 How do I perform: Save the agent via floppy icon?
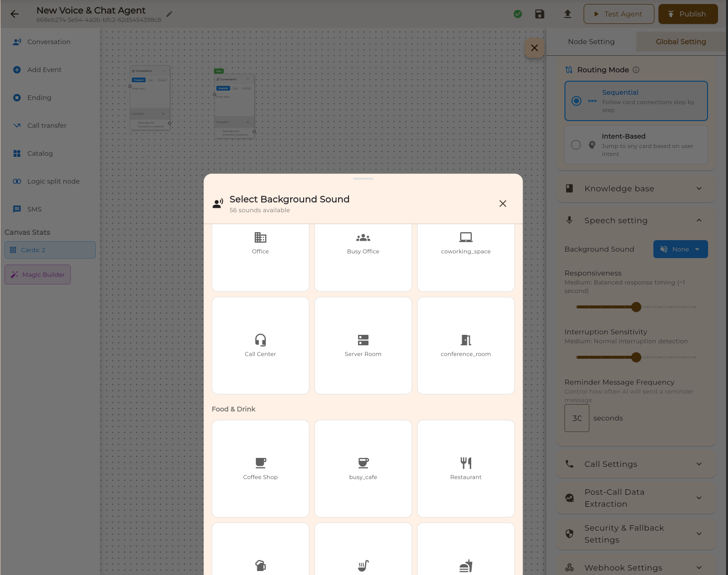(540, 14)
